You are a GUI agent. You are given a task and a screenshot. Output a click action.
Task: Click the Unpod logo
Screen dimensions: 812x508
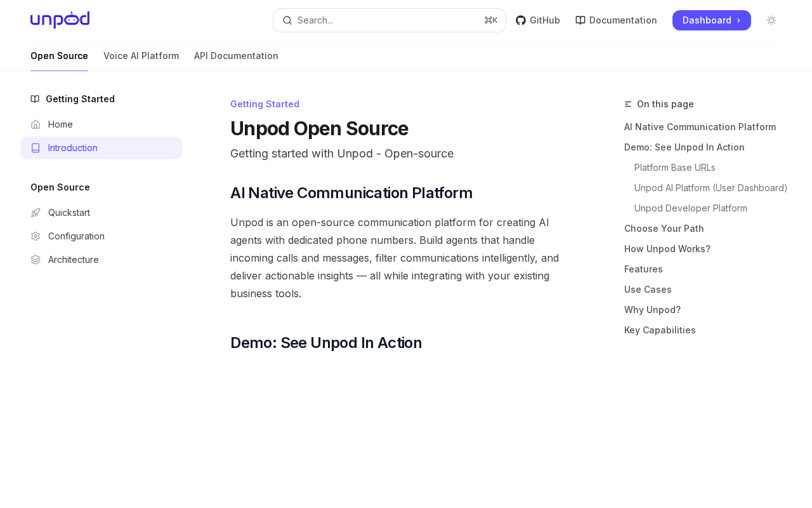(60, 20)
